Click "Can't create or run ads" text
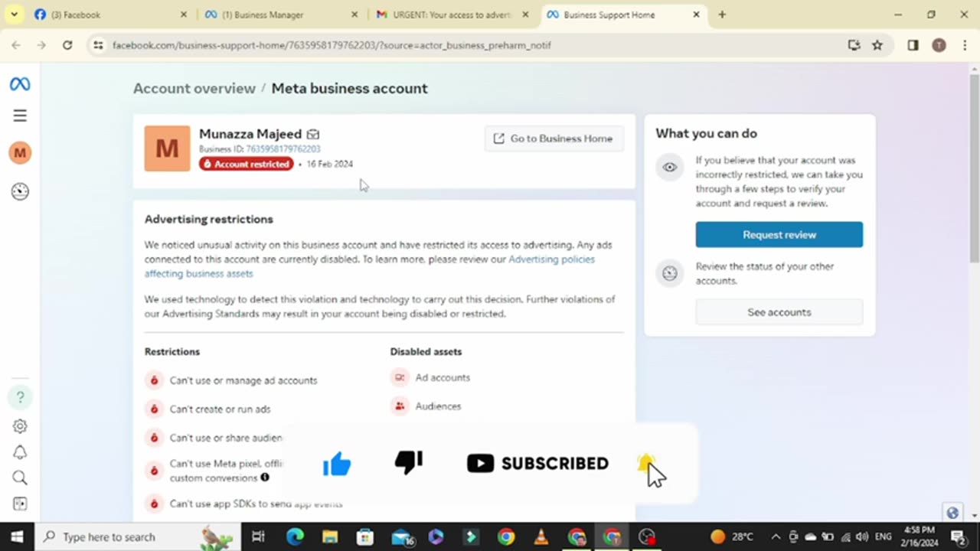Image resolution: width=980 pixels, height=551 pixels. click(220, 409)
